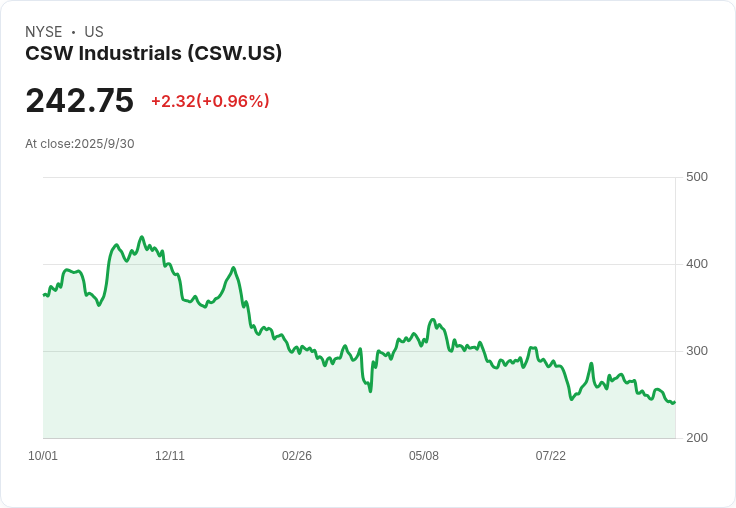Image resolution: width=736 pixels, height=508 pixels.
Task: Click the NYSE exchange label
Action: pos(43,32)
